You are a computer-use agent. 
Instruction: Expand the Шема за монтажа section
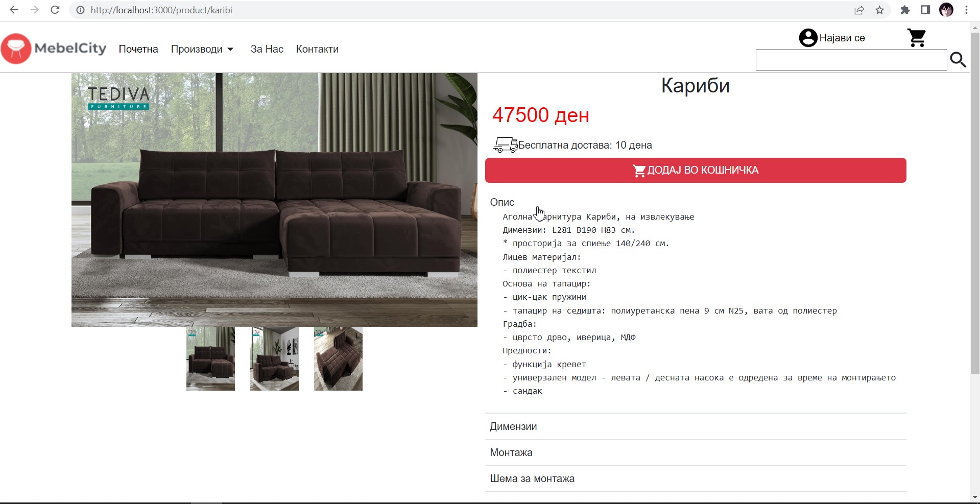[696, 478]
